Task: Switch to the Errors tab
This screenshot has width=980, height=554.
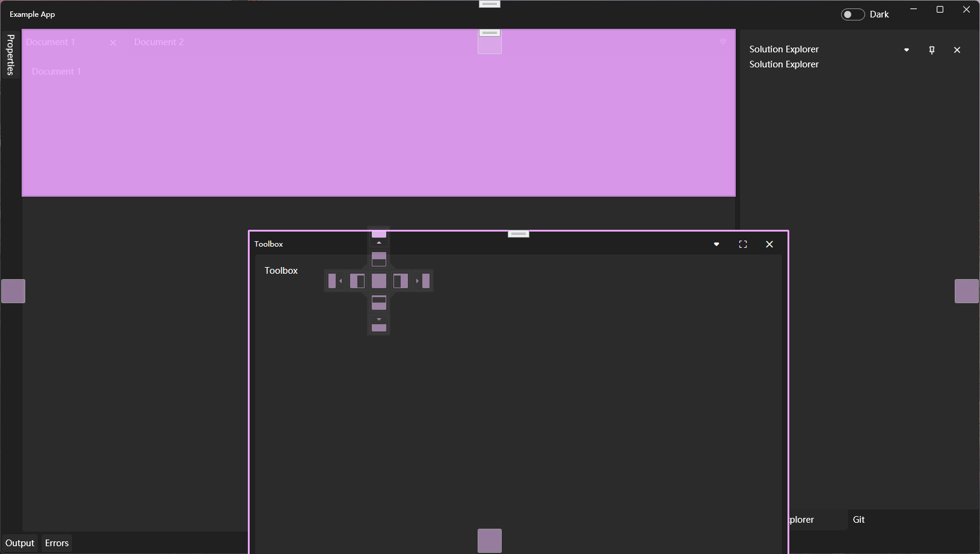Action: (x=56, y=543)
